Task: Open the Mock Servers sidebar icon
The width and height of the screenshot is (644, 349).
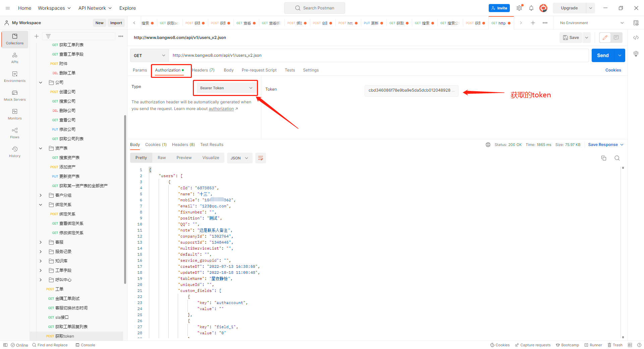Action: point(15,95)
